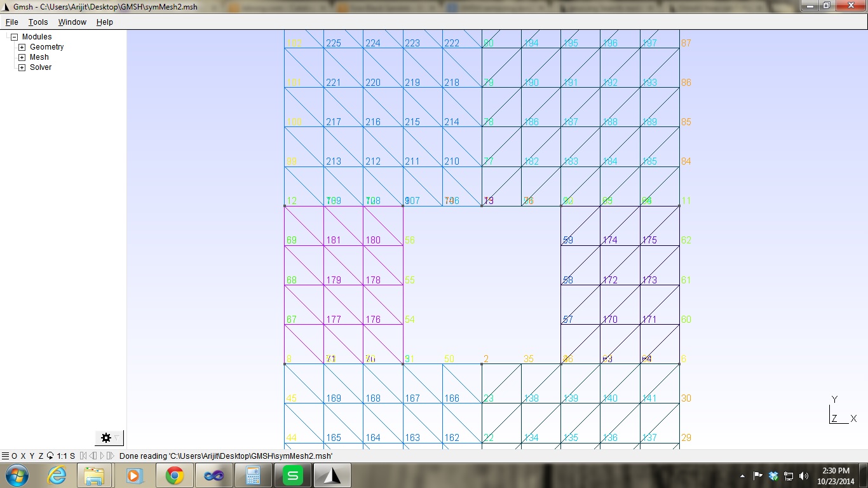Click the 'Done reading' status message
This screenshot has width=868, height=488.
226,456
